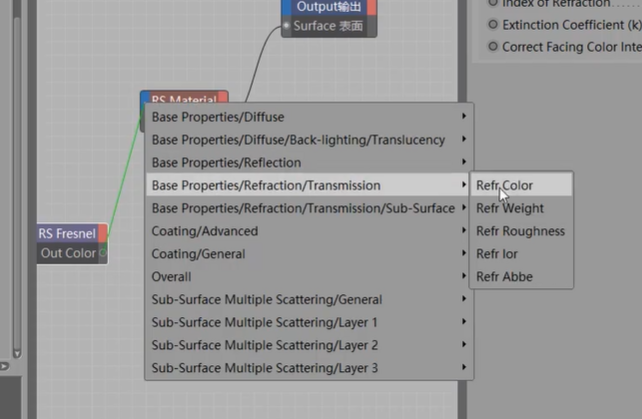Click the RS Fresnel red output corner
Image resolution: width=642 pixels, height=419 pixels.
(x=103, y=233)
